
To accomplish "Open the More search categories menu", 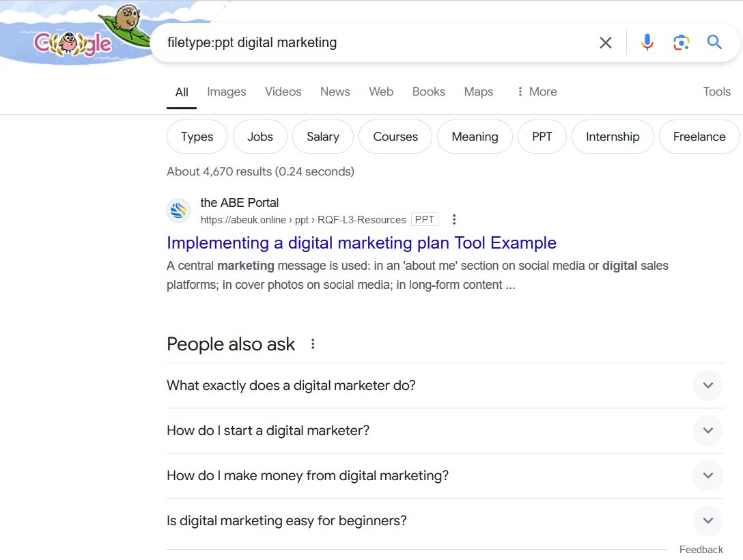I will [536, 92].
